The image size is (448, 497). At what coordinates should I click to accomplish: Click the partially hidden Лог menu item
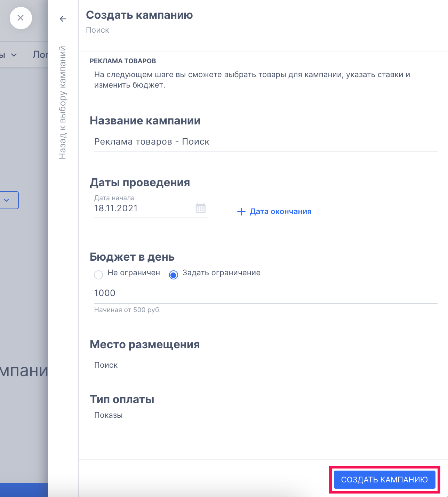pos(40,55)
